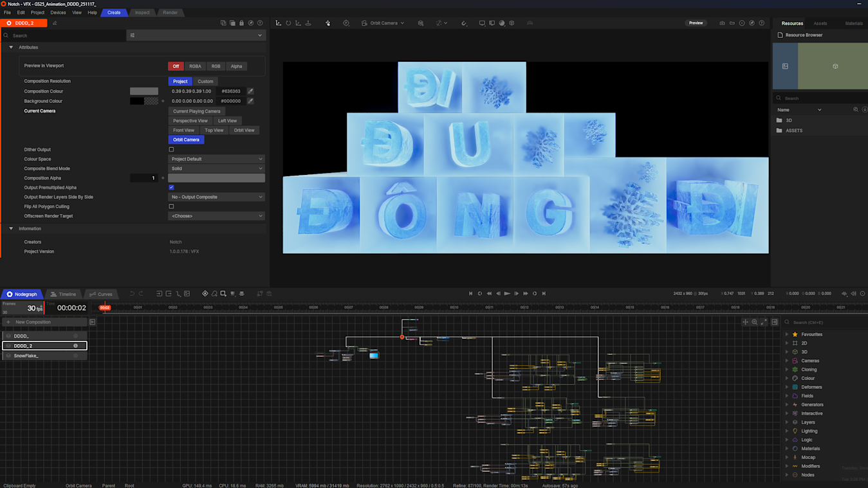Switch to the Curves tab
This screenshot has width=868, height=488.
tap(101, 294)
